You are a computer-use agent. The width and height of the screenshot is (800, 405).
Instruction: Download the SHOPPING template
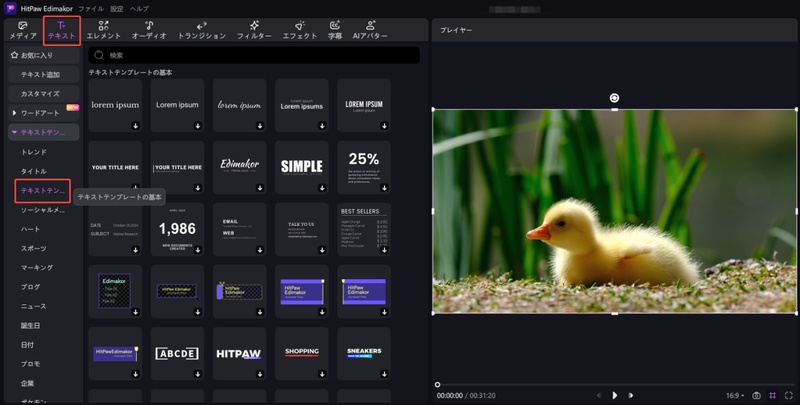point(322,374)
